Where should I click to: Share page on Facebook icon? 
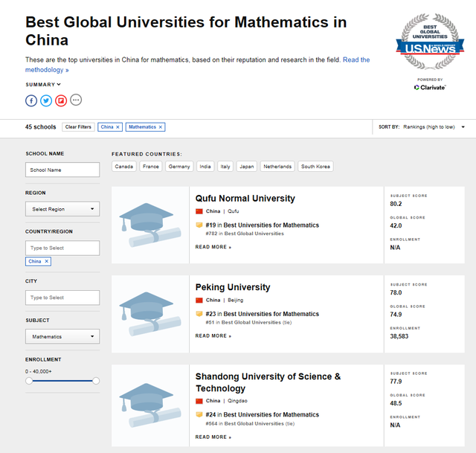31,100
